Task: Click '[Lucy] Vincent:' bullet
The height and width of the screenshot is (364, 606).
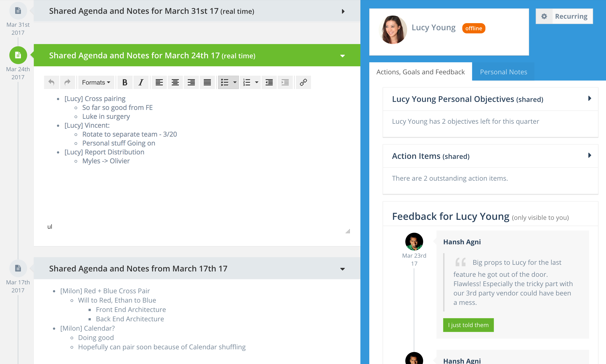Action: (x=87, y=125)
